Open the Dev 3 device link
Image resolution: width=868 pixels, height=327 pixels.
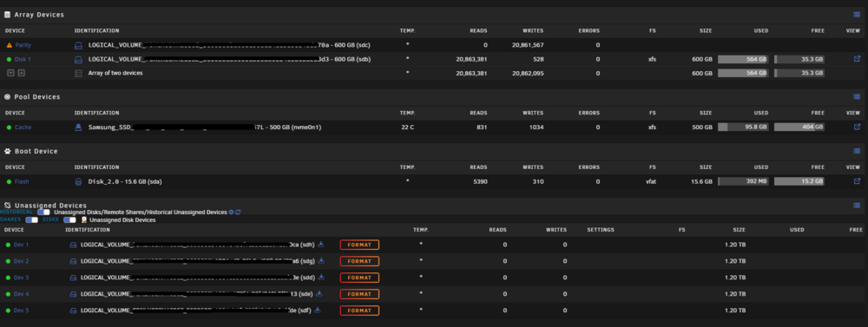(x=21, y=278)
